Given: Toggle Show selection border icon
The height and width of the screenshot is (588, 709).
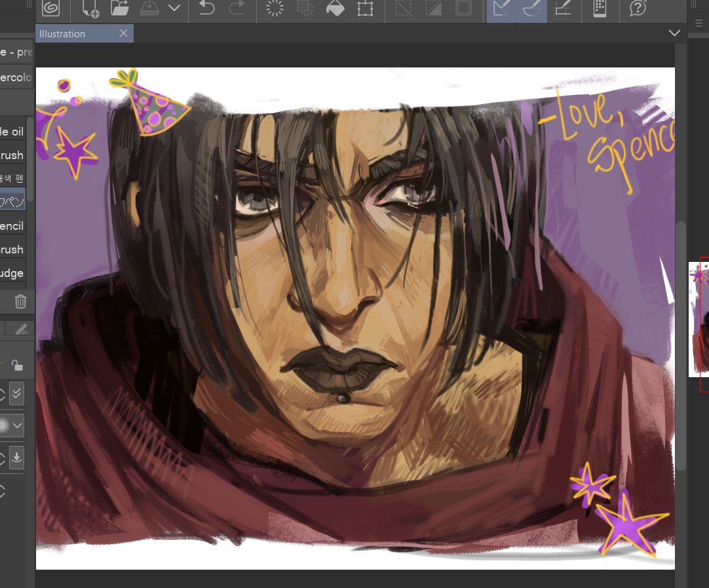Looking at the screenshot, I should (463, 8).
